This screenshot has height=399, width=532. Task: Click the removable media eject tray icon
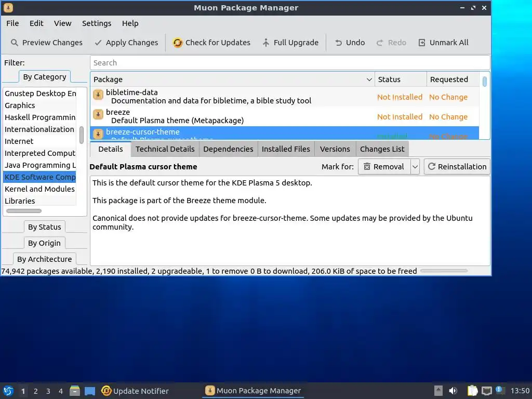click(438, 391)
